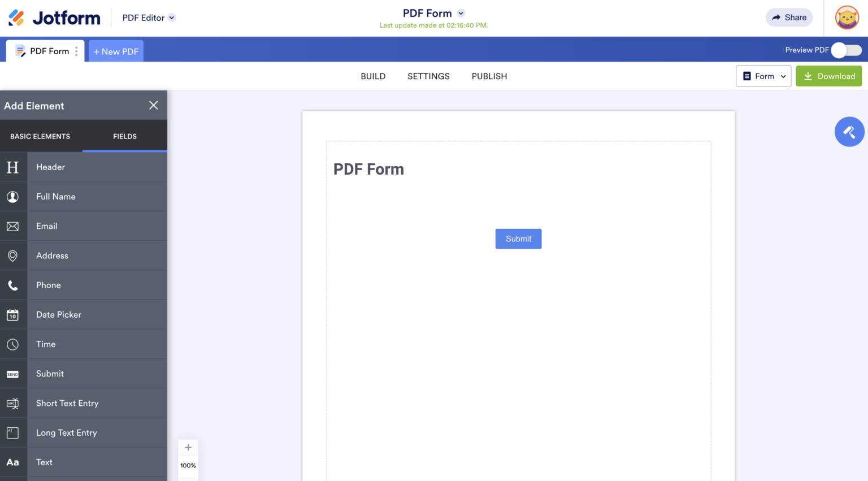Click the Short Text Entry icon
The height and width of the screenshot is (481, 868).
click(x=13, y=403)
